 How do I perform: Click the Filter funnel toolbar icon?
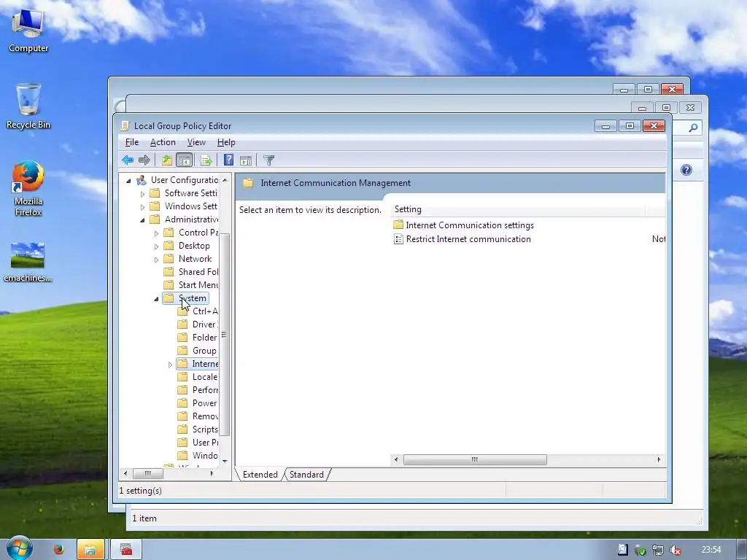click(268, 160)
